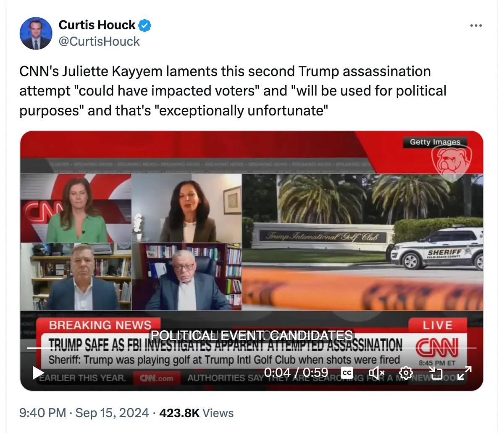This screenshot has width=504, height=433.
Task: Unmute the video sound
Action: click(x=376, y=372)
